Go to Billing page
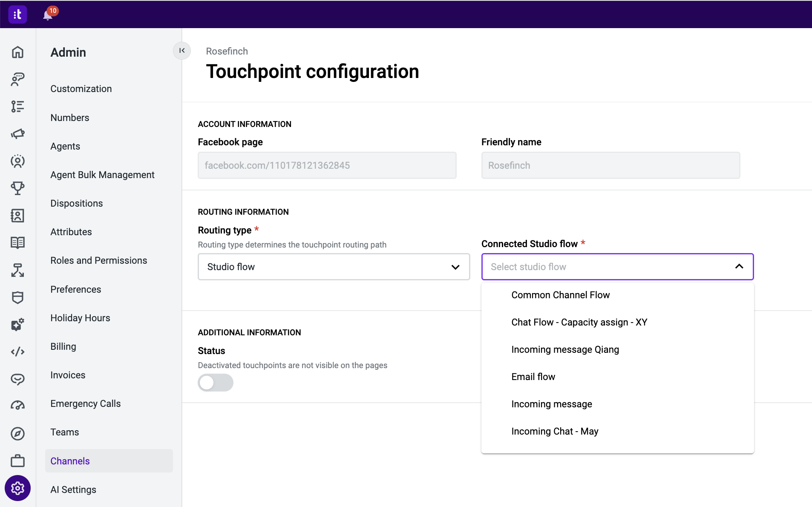Screen dimensions: 812x507 pyautogui.click(x=63, y=346)
